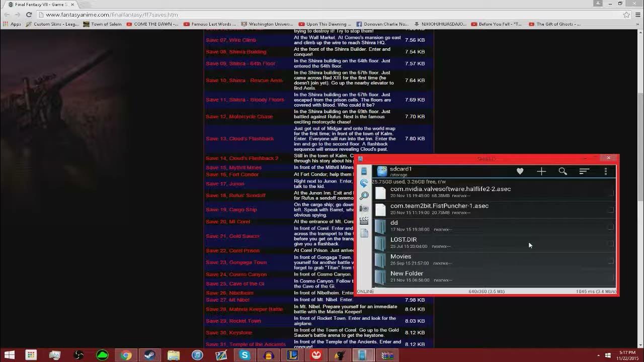Open iTunes from taskbar
The height and width of the screenshot is (362, 644).
197,355
